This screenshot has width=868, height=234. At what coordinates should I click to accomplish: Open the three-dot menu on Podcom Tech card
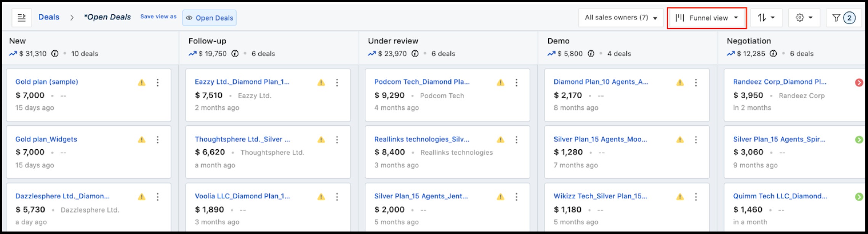tap(516, 82)
